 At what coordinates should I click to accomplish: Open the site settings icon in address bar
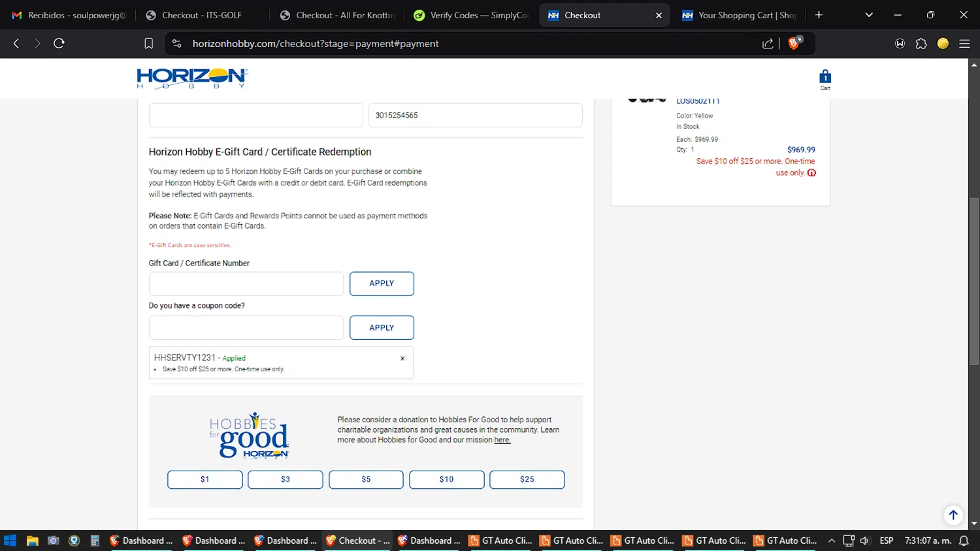pyautogui.click(x=176, y=43)
